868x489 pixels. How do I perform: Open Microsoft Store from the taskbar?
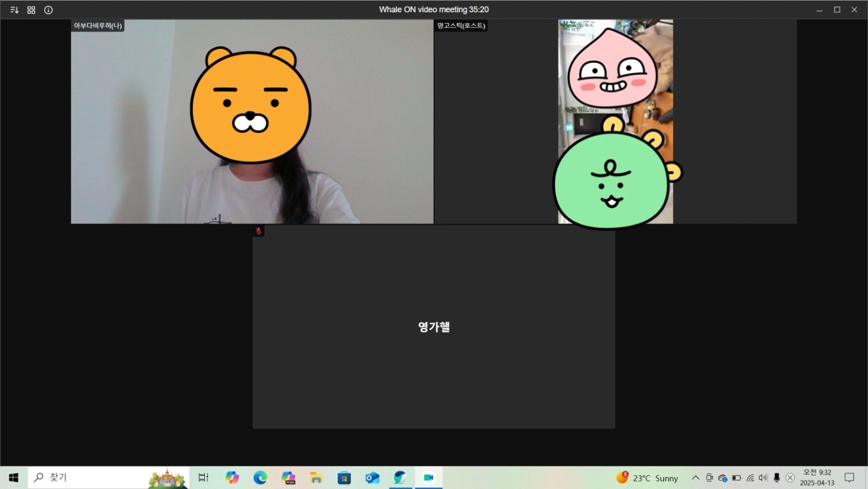(344, 478)
